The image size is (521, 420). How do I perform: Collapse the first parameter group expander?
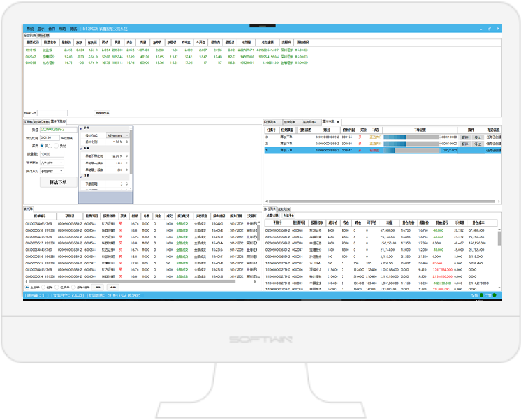tap(82, 128)
